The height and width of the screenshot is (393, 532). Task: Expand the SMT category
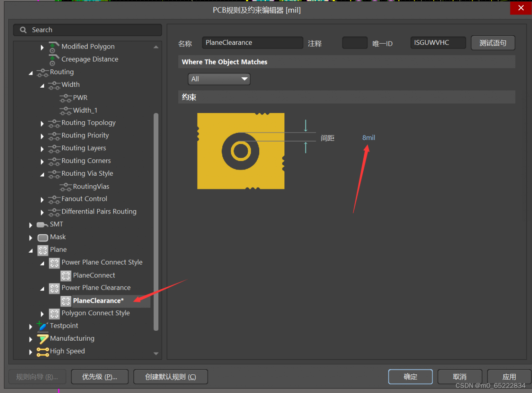pos(31,225)
